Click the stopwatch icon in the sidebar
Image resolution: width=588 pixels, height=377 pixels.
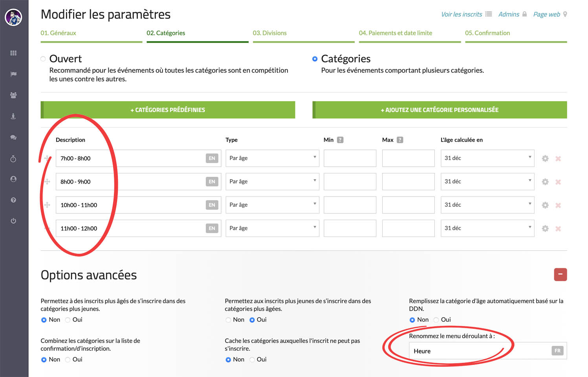point(13,158)
